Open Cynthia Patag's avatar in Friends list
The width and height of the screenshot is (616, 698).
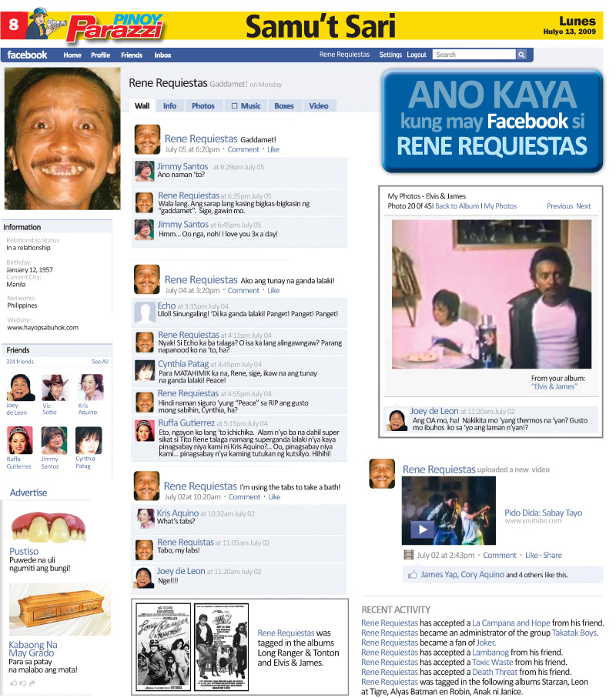click(x=89, y=441)
